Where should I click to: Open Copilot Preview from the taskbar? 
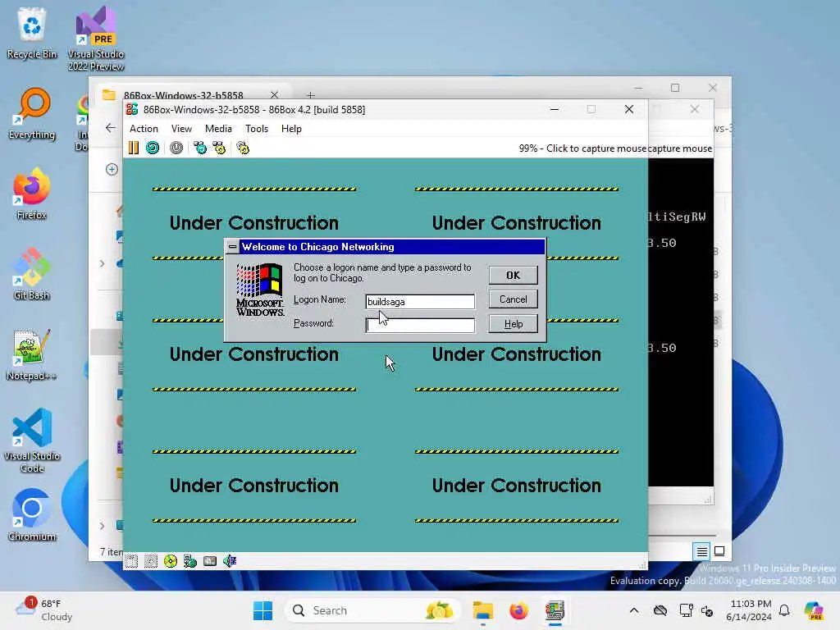pos(814,610)
